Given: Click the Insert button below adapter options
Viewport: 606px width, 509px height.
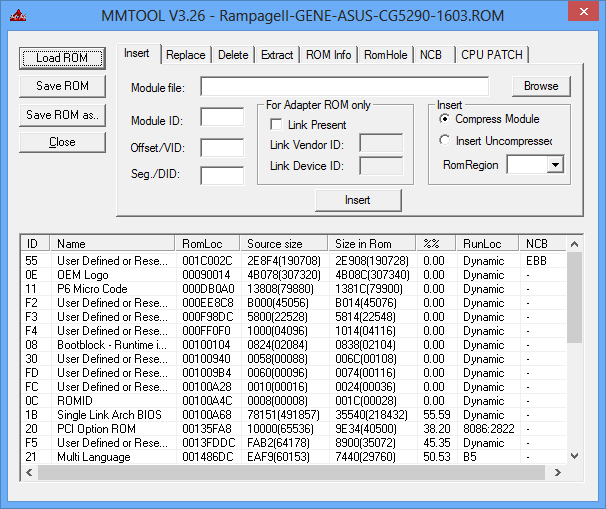Looking at the screenshot, I should coord(358,200).
